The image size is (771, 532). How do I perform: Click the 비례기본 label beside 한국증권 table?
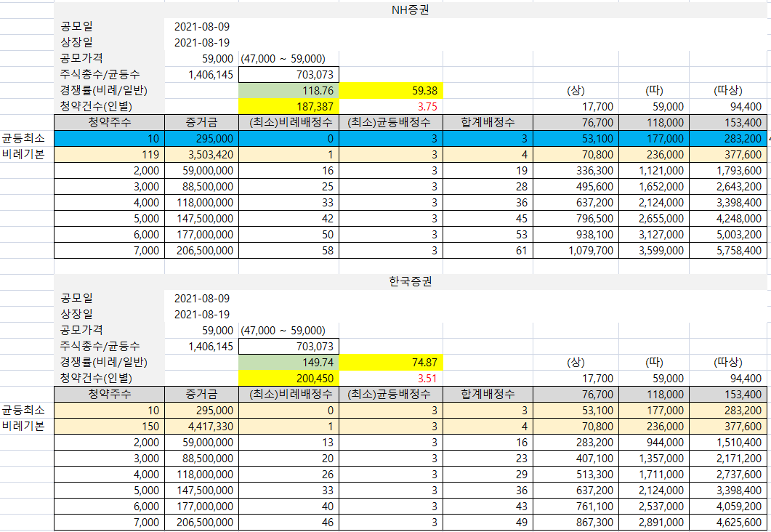[23, 426]
